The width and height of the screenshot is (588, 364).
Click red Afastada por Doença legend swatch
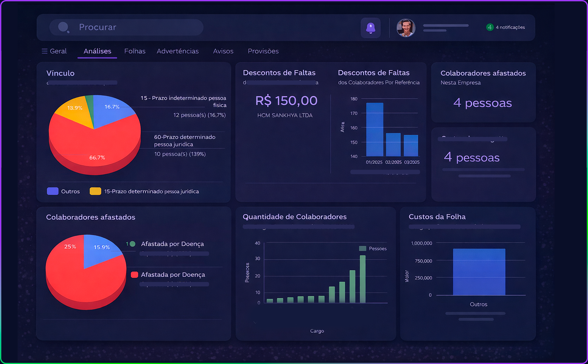pyautogui.click(x=134, y=274)
